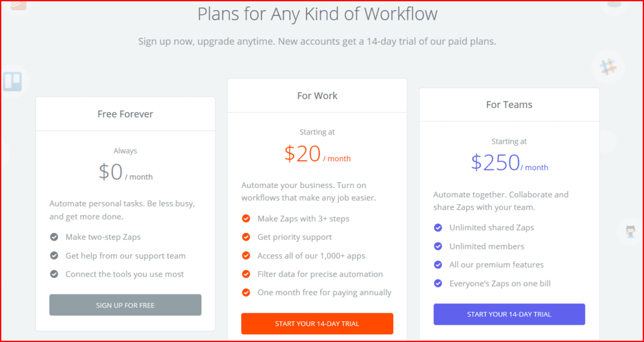Click checkmark icon beside Unlimited members
644x342 pixels.
[x=438, y=246]
